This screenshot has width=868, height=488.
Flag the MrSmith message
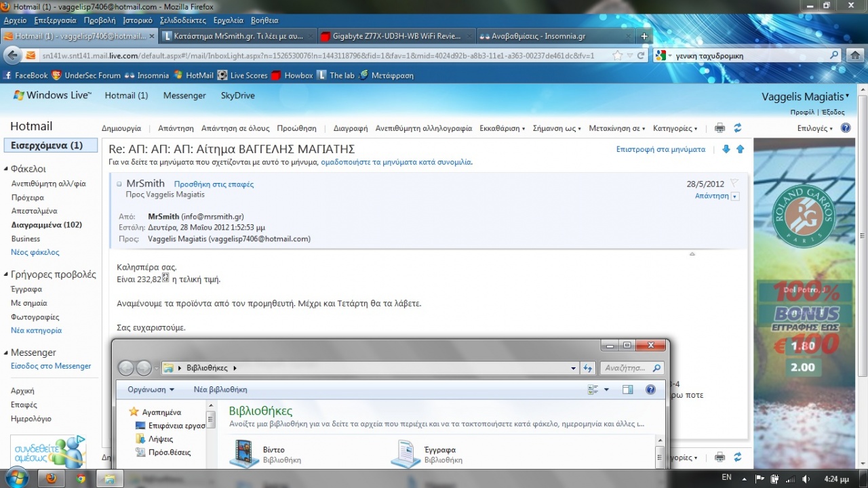click(x=734, y=184)
